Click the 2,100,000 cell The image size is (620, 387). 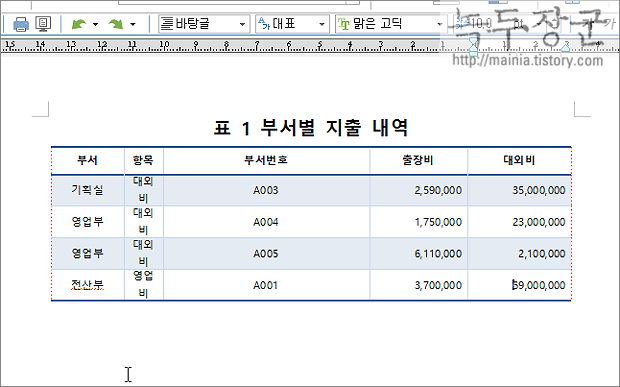point(519,253)
